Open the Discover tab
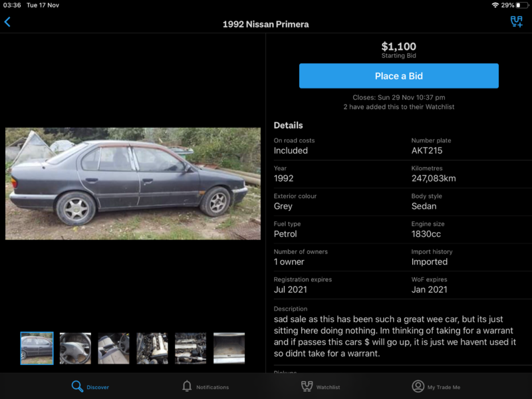532x399 pixels. pyautogui.click(x=90, y=386)
